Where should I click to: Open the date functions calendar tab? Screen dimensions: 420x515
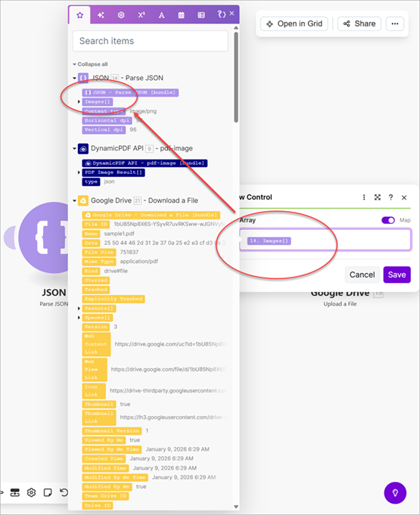[x=181, y=15]
